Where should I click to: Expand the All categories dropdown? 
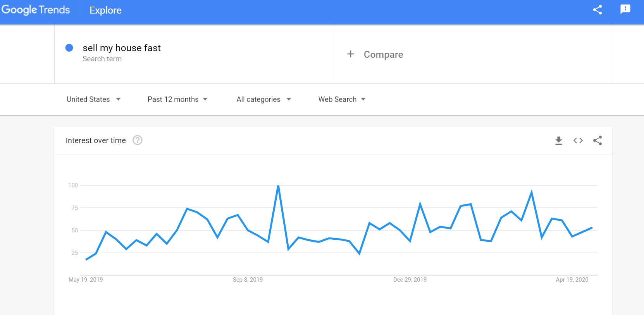[x=263, y=99]
